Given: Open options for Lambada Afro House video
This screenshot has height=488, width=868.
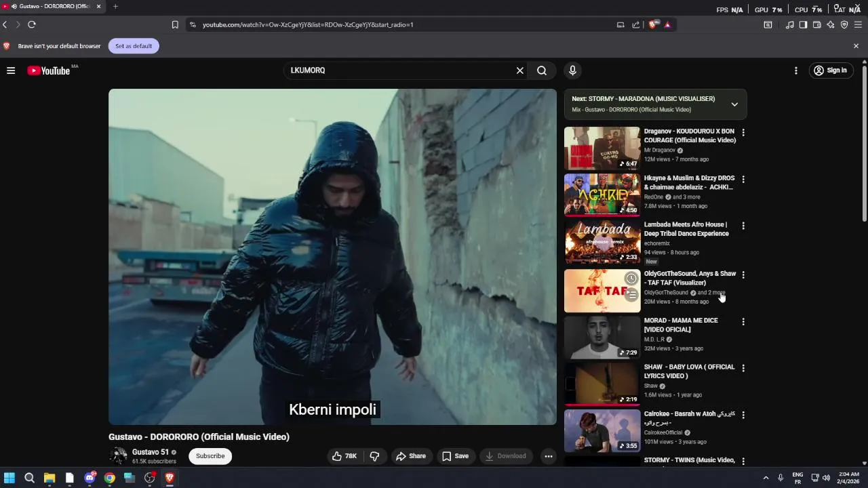Looking at the screenshot, I should pyautogui.click(x=743, y=226).
